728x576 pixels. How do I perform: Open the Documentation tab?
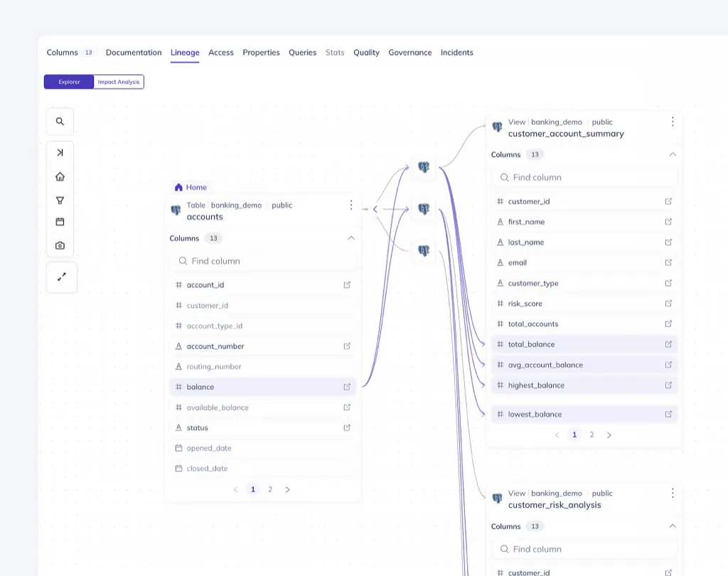click(x=134, y=53)
